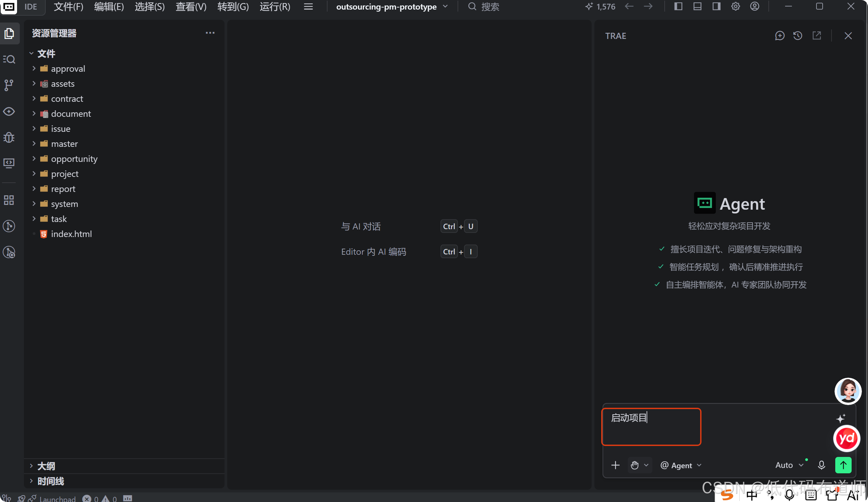Toggle the left primary sidebar layout

coord(678,6)
